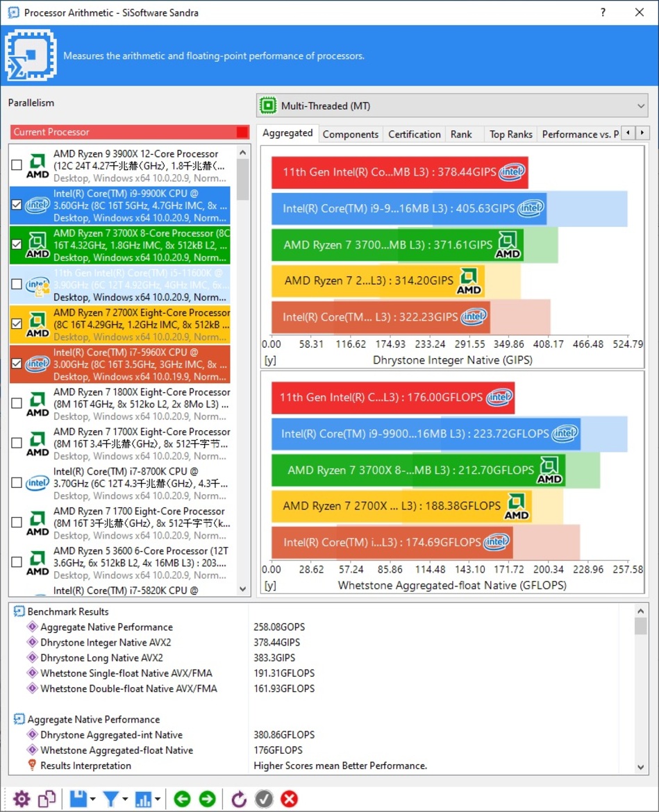Screen dimensions: 659x812
Task: Click the Current Processor red color swatch
Action: pyautogui.click(x=242, y=132)
